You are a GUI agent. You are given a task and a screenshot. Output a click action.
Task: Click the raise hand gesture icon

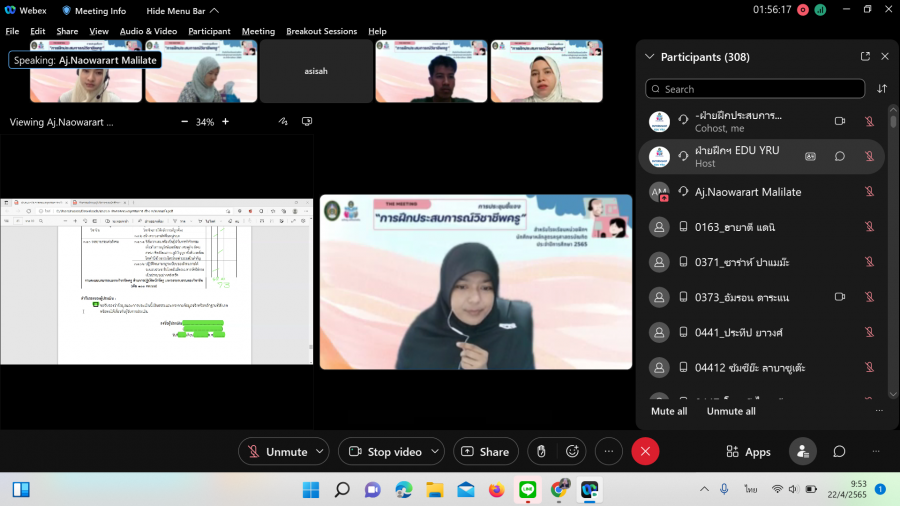pos(541,452)
